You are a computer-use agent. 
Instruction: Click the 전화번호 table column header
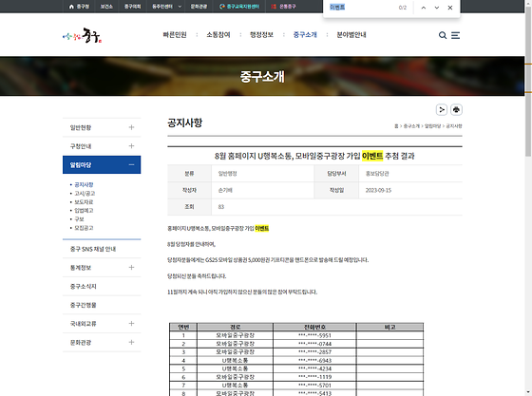click(x=314, y=328)
